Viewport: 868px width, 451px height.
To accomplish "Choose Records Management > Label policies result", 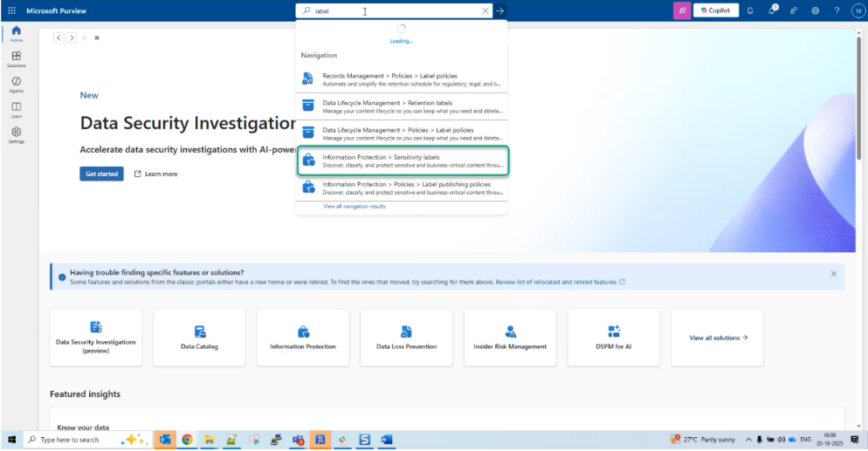I will [x=402, y=79].
